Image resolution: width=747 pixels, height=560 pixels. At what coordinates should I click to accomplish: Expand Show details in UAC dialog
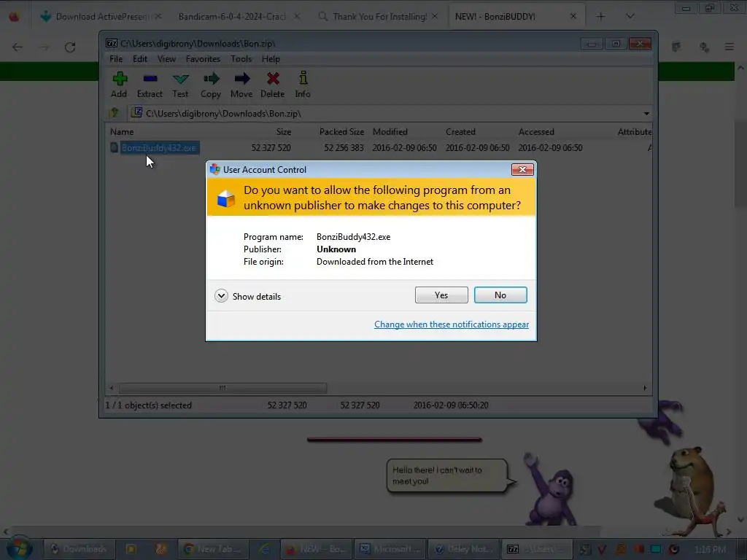(248, 296)
